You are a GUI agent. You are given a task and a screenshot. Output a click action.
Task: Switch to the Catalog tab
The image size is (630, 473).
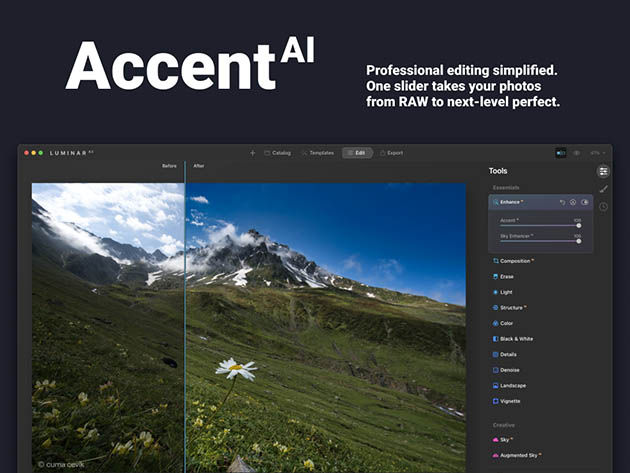[276, 153]
